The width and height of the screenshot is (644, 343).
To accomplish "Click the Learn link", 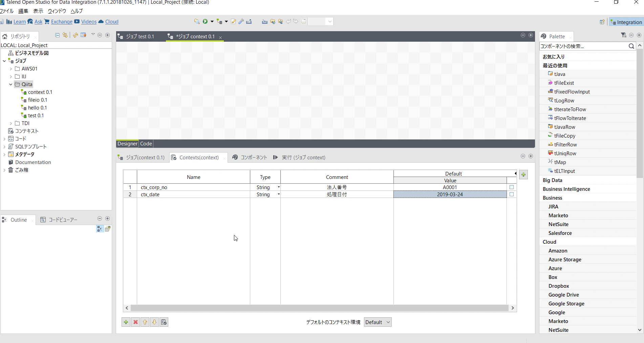I will pos(19,22).
